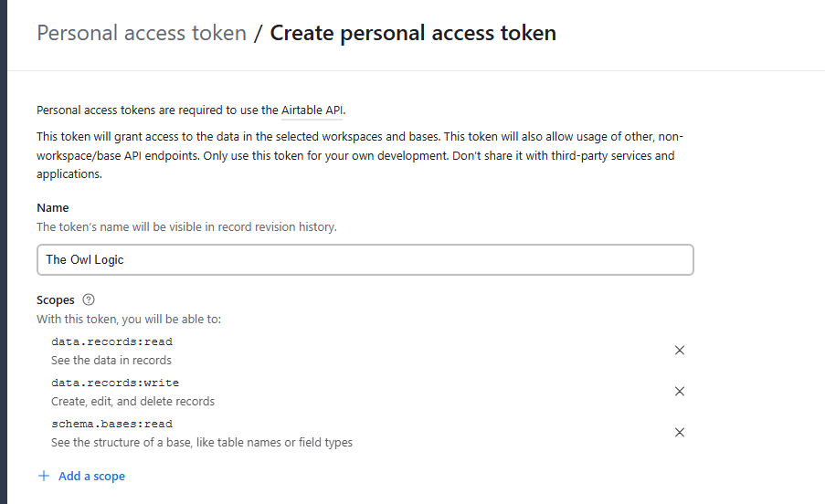This screenshot has height=504, width=825.
Task: Click See the structure of a base description
Action: [x=202, y=442]
